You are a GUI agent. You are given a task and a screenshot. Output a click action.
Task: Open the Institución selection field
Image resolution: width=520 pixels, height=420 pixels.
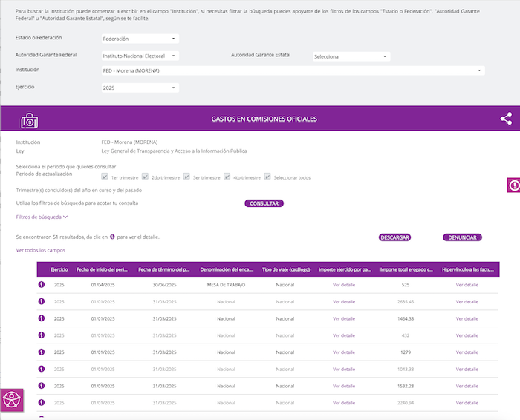(293, 70)
